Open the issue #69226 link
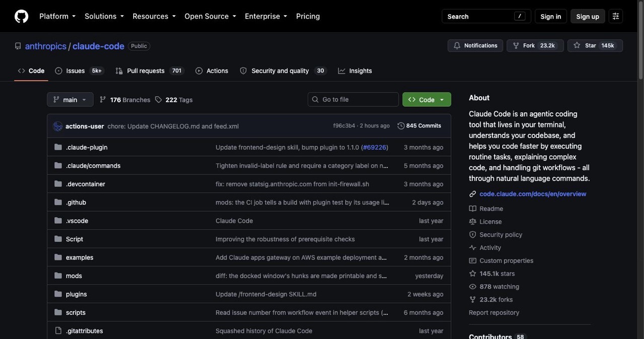 point(374,147)
